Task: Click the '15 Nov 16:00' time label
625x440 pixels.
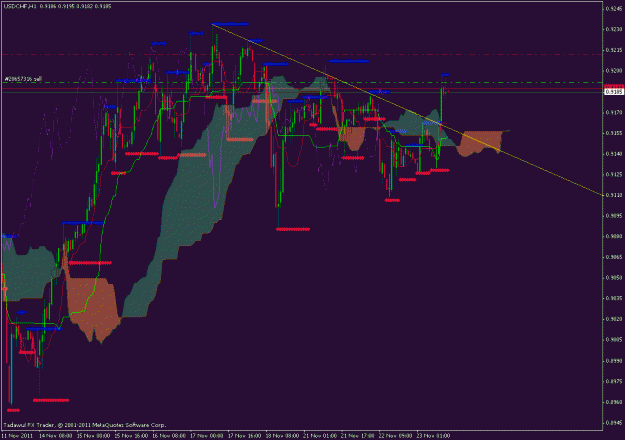Action: coord(131,436)
